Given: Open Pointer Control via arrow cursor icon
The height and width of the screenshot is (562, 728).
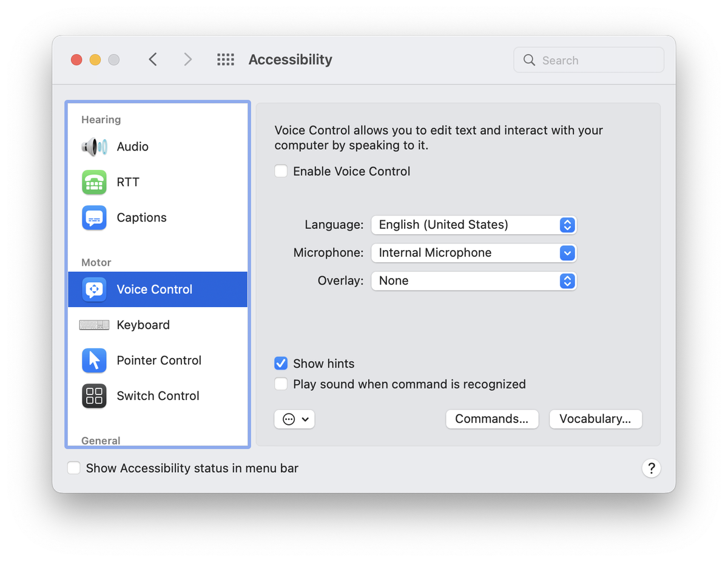Looking at the screenshot, I should coord(94,361).
